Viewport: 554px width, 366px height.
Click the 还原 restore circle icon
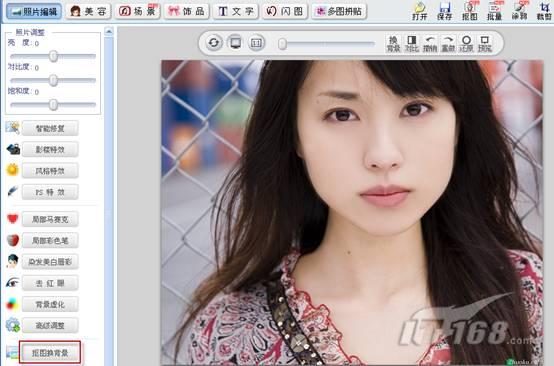click(x=466, y=44)
